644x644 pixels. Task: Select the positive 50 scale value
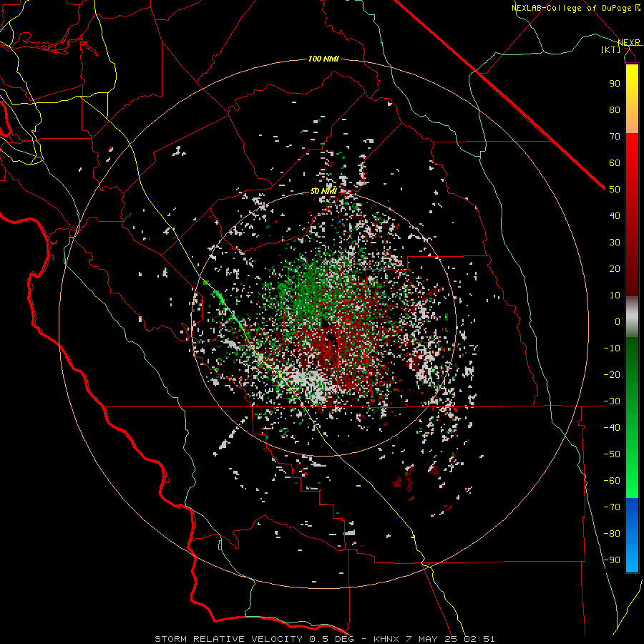pos(615,190)
